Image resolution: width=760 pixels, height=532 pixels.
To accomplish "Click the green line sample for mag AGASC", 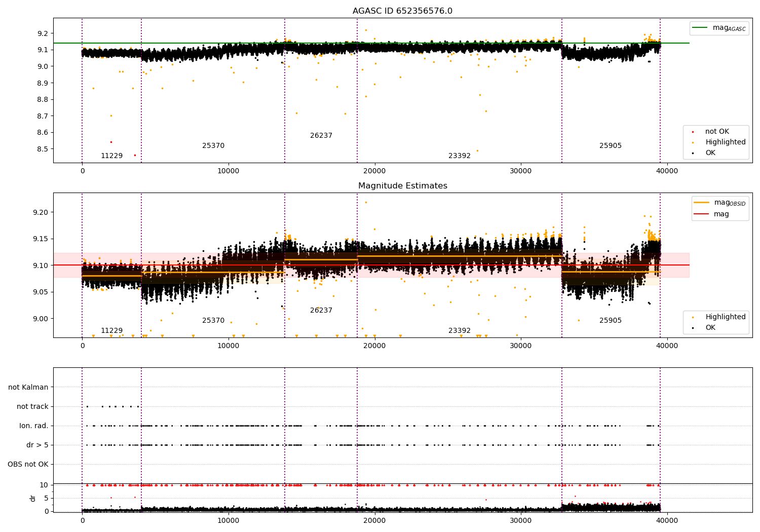I will pos(700,28).
